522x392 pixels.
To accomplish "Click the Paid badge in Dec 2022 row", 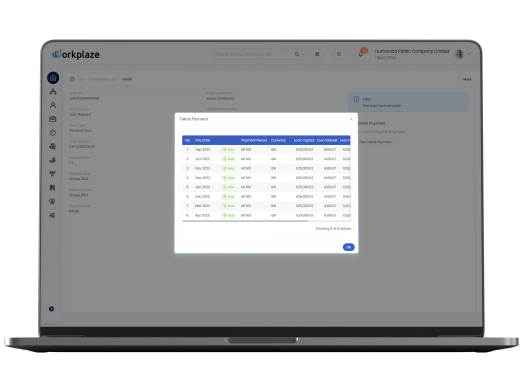I will pos(229,178).
